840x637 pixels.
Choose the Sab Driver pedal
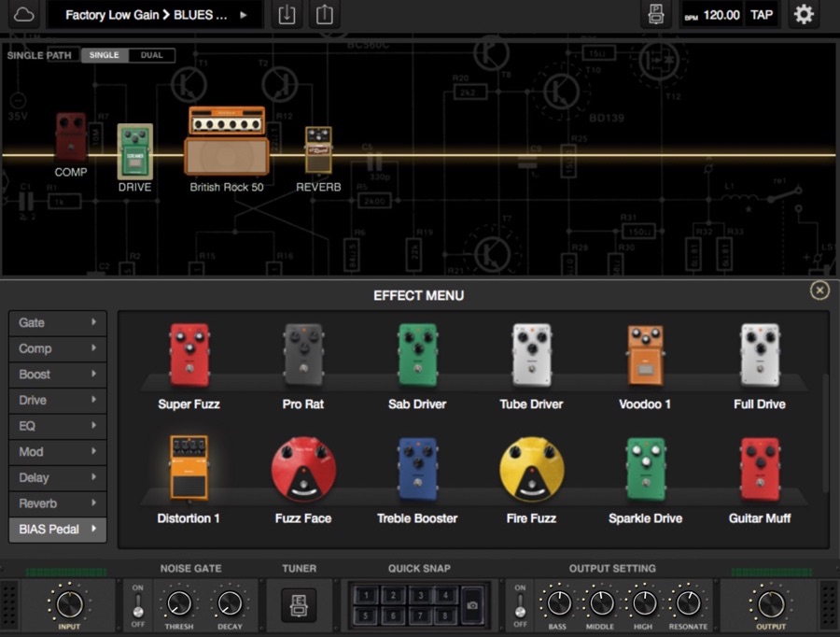[417, 355]
